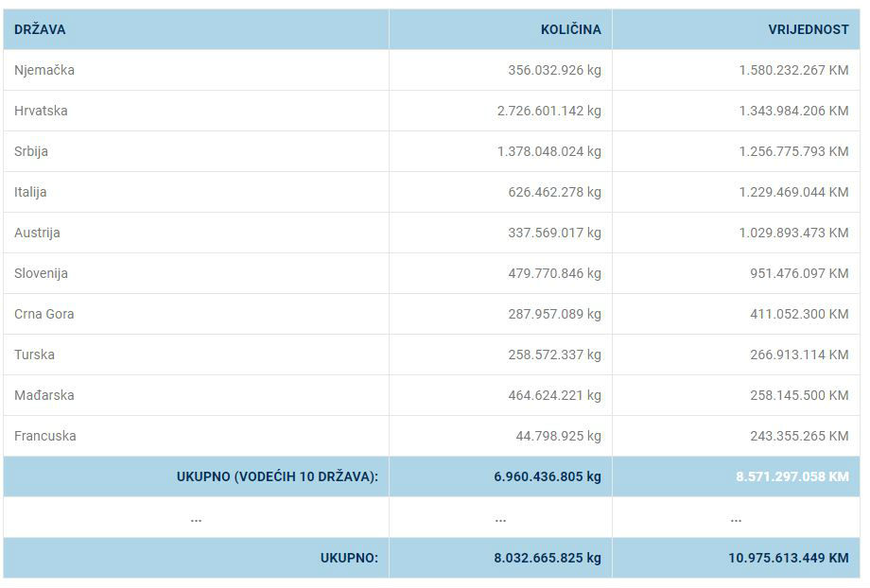Click the Srbija country name
This screenshot has height=588, width=870.
31,151
